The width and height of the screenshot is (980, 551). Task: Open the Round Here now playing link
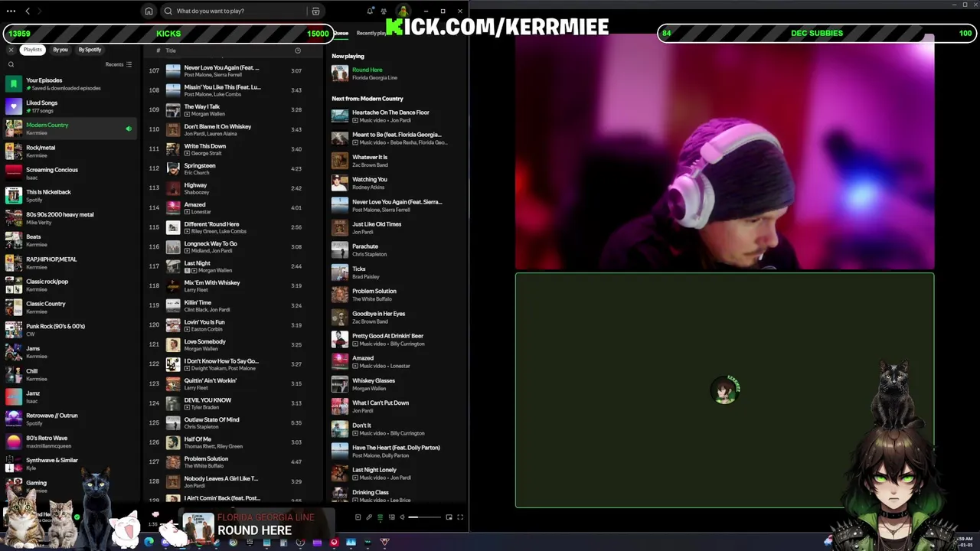[x=367, y=70]
